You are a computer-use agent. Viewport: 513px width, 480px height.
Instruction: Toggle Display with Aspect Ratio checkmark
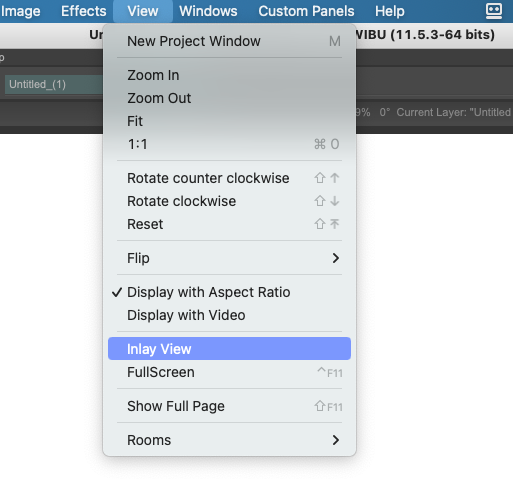(229, 292)
